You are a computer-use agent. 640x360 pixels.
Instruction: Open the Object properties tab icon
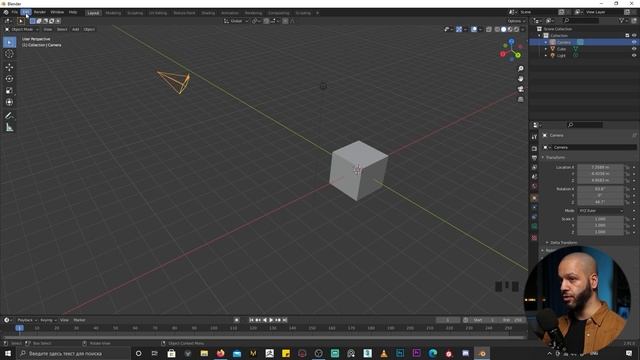pos(534,198)
